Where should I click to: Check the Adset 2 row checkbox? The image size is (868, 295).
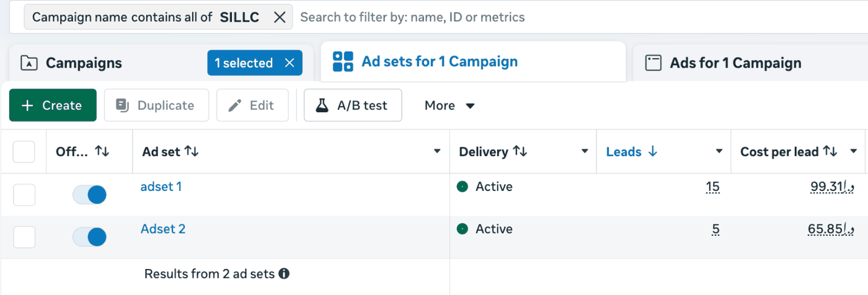[x=24, y=237]
